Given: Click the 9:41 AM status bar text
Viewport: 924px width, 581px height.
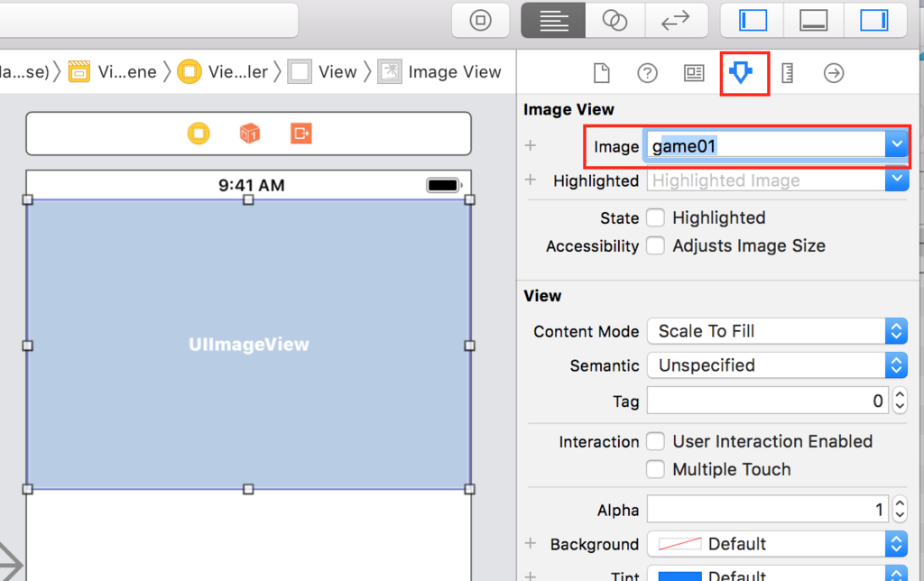Looking at the screenshot, I should click(x=252, y=185).
